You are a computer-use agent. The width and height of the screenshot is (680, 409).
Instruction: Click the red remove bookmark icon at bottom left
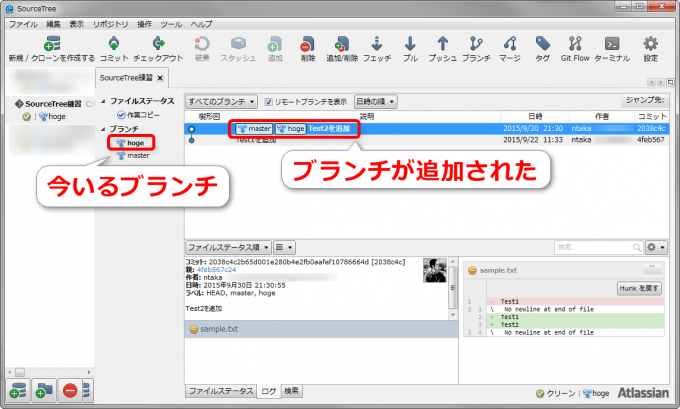[x=70, y=391]
